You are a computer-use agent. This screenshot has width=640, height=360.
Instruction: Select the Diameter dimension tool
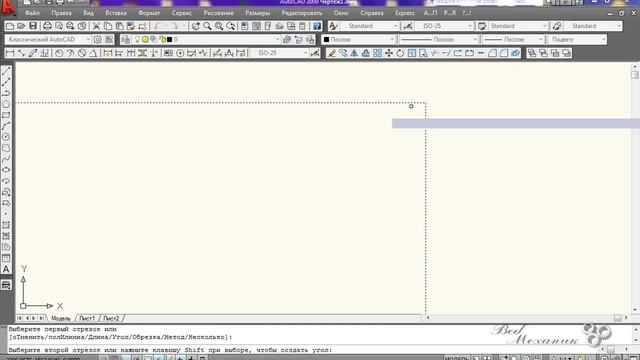coord(82,53)
